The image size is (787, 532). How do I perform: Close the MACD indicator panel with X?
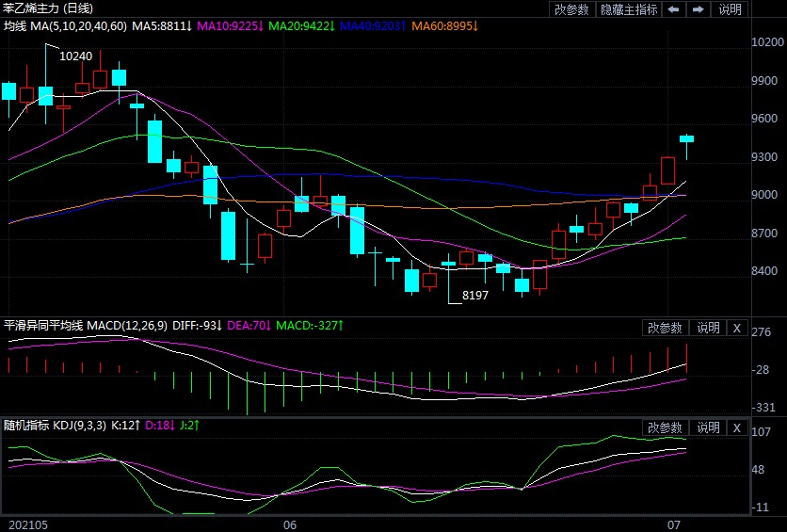[737, 328]
